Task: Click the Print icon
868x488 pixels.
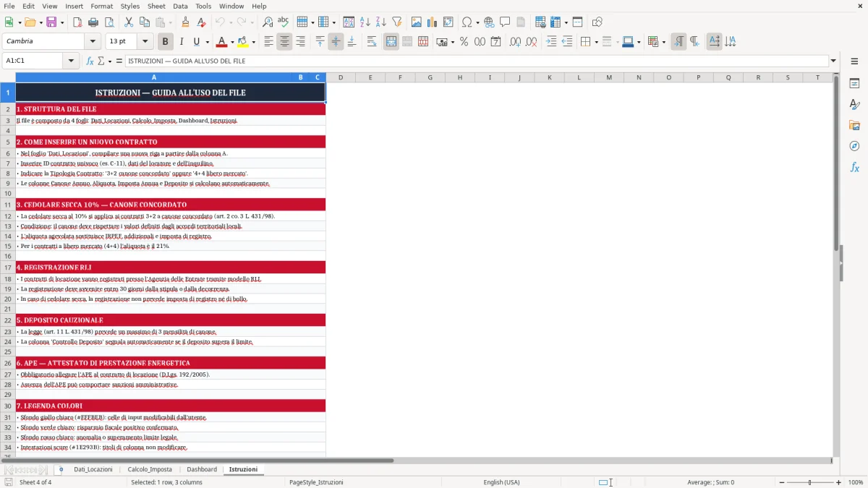Action: point(93,22)
